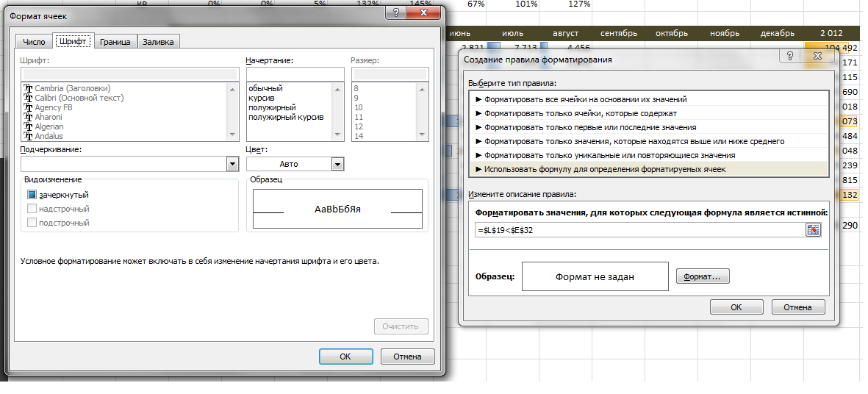Click help icon in Создание правила форматирования
868x394 pixels.
point(790,59)
